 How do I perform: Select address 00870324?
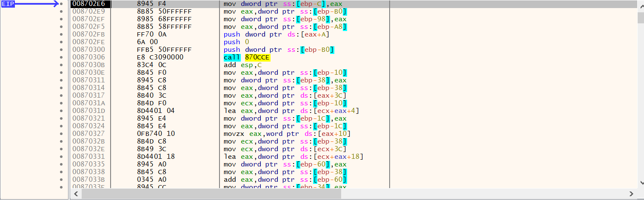pyautogui.click(x=88, y=126)
